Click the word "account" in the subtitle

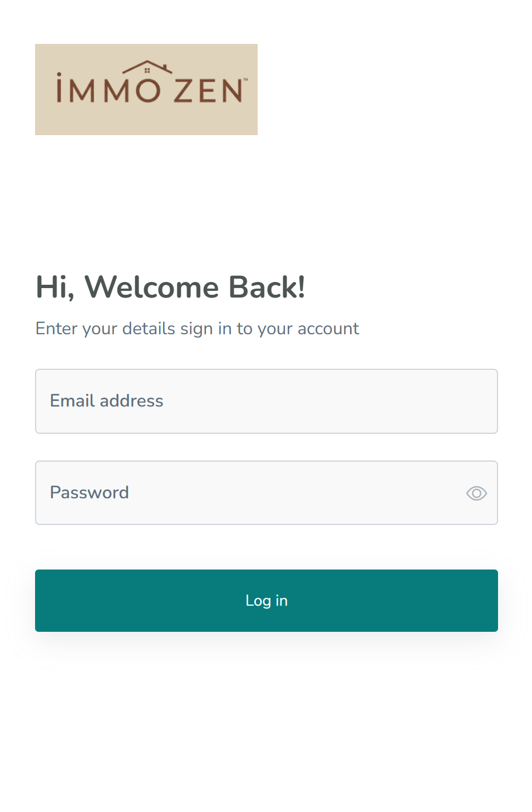pos(328,329)
